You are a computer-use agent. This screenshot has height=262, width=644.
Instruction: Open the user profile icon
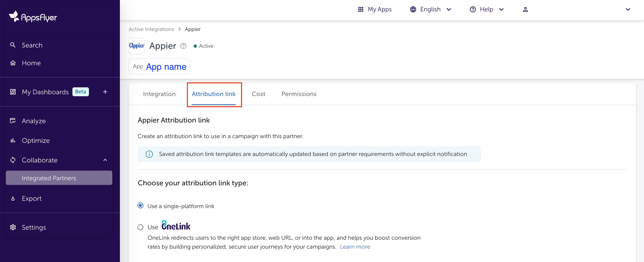pyautogui.click(x=525, y=10)
